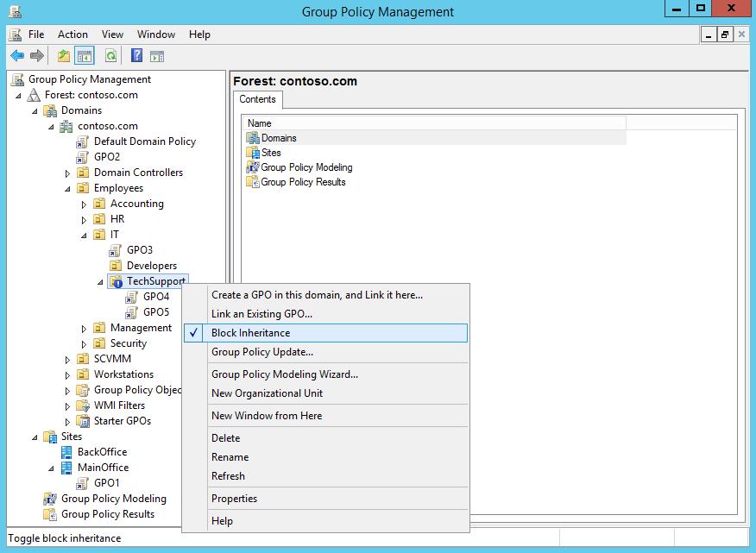Screen dimensions: 756x553
Task: Click the Developers OU folder icon
Action: pos(116,266)
